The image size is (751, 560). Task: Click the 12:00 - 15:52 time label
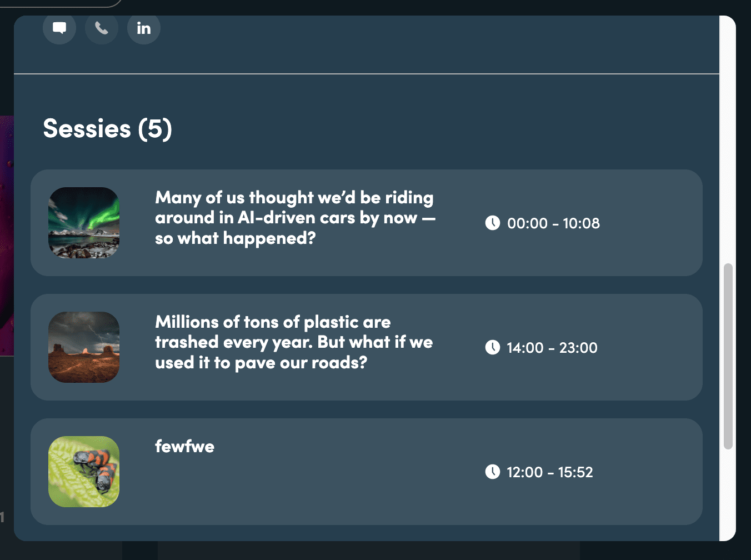coord(550,472)
